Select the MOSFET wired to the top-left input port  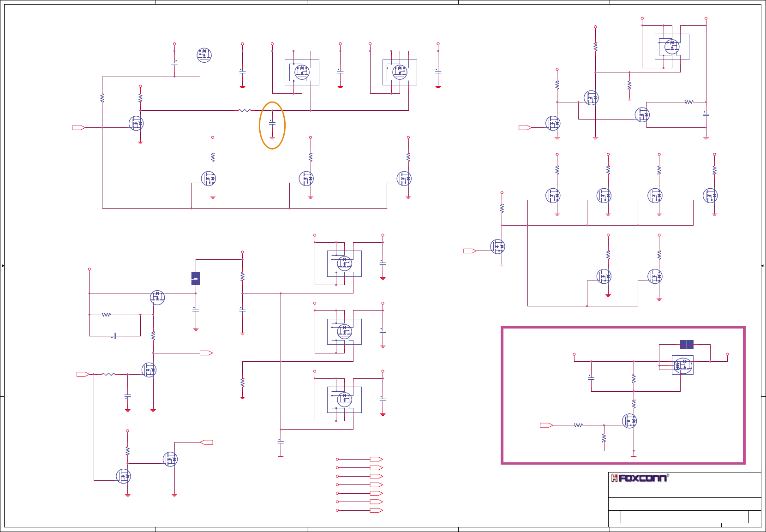point(136,123)
